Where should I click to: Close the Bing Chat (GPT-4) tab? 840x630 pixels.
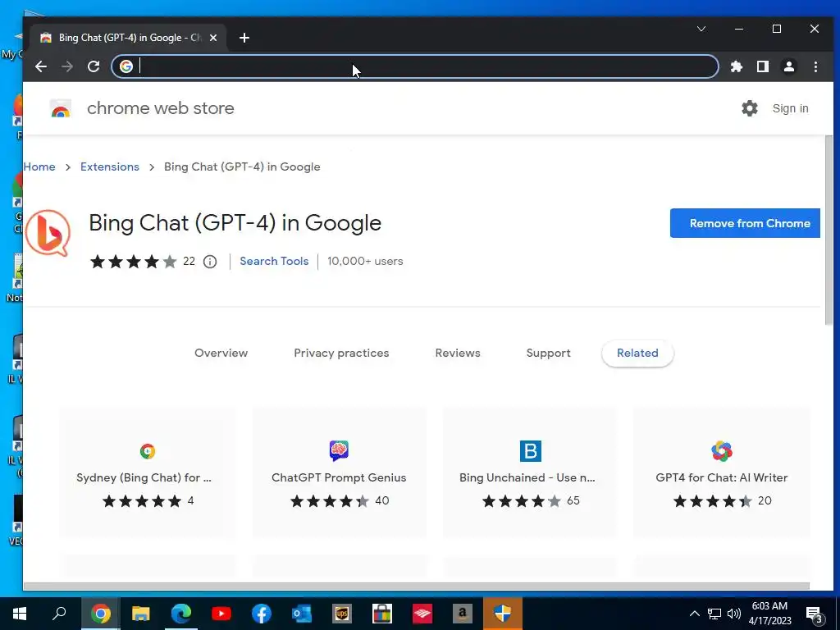(x=213, y=38)
